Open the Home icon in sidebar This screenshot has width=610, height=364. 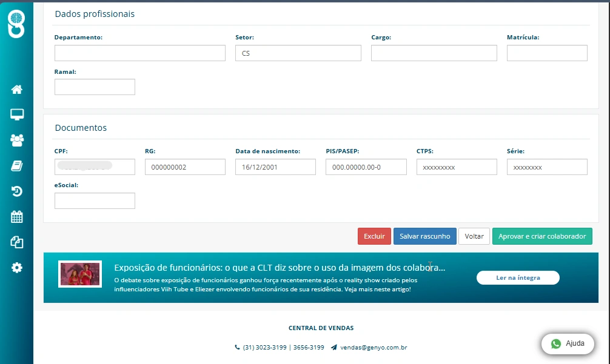pos(17,90)
